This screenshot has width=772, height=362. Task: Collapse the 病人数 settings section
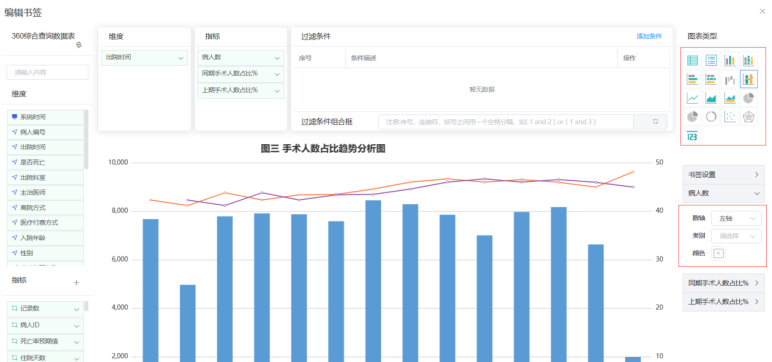[x=723, y=193]
